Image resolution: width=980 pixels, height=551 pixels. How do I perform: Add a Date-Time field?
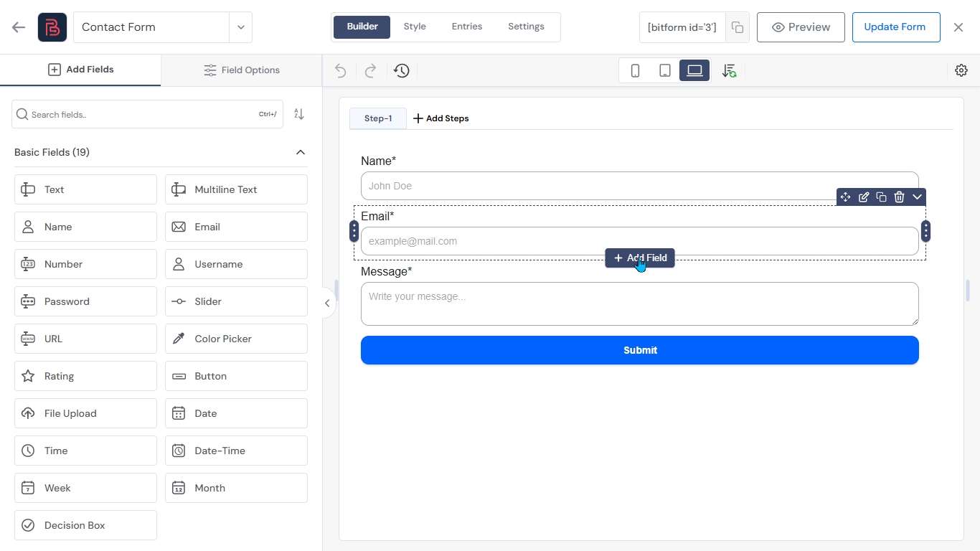click(236, 451)
